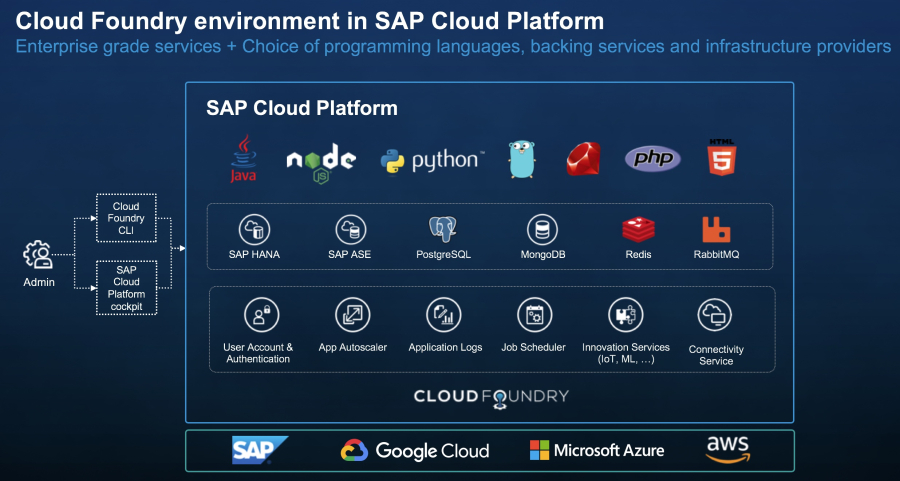Click the Python logo
900x481 pixels.
tap(432, 161)
